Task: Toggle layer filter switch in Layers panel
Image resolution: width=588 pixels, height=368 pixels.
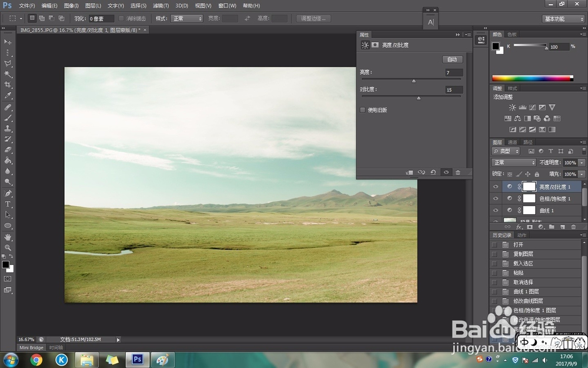Action: pyautogui.click(x=584, y=151)
